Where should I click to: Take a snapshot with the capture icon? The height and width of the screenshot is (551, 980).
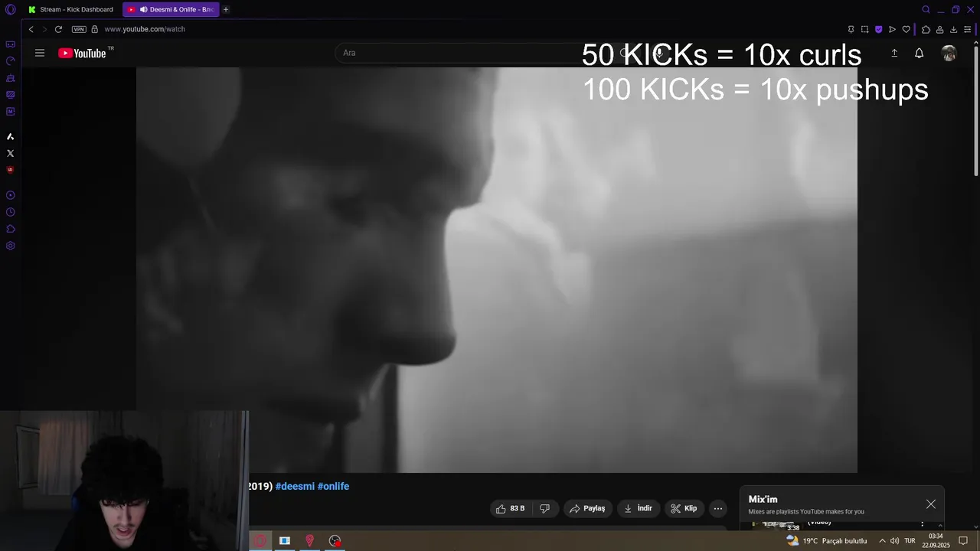(864, 29)
